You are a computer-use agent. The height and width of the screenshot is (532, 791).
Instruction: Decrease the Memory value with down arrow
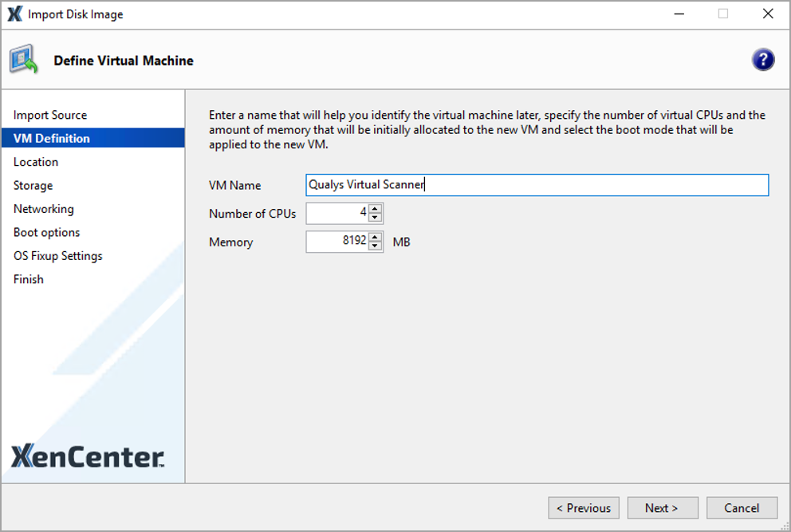[375, 246]
